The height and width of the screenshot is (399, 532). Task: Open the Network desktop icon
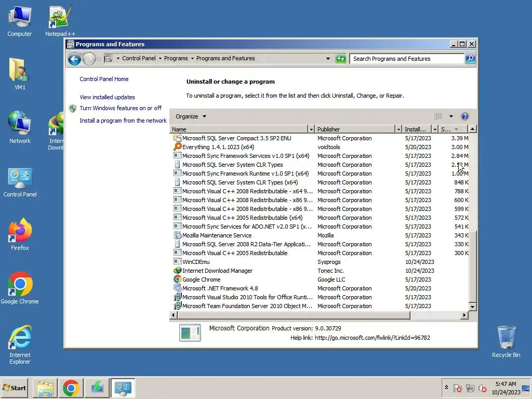point(20,127)
